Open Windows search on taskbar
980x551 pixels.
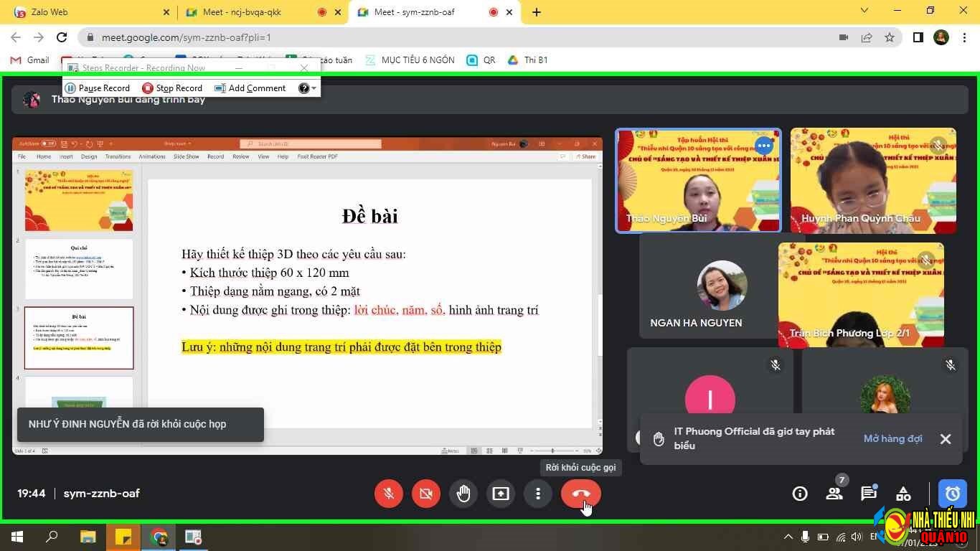pyautogui.click(x=52, y=537)
